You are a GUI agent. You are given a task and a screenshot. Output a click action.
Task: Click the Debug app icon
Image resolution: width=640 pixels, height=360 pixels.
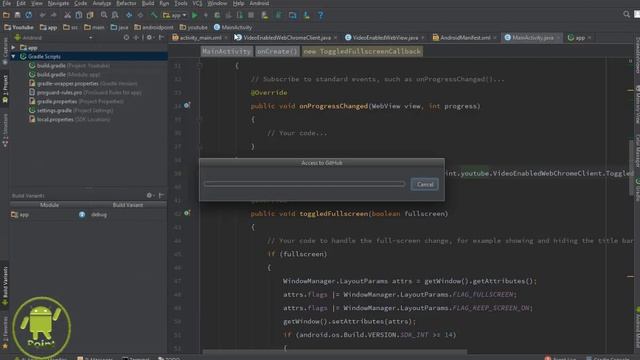(x=217, y=15)
